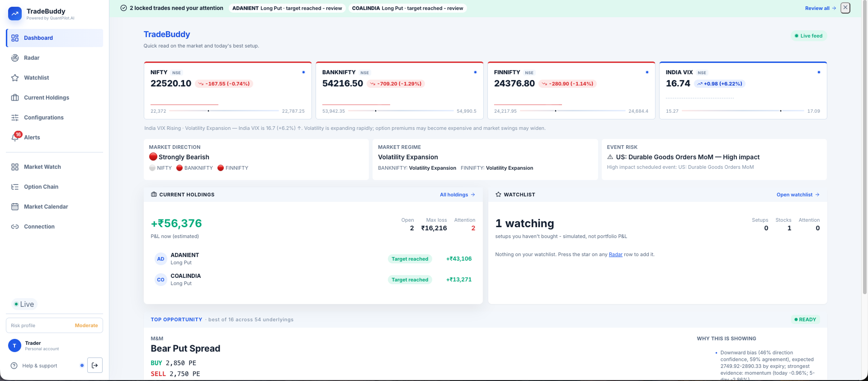This screenshot has height=381, width=868.
Task: Click the AD avatar for ADANIENT
Action: 160,259
